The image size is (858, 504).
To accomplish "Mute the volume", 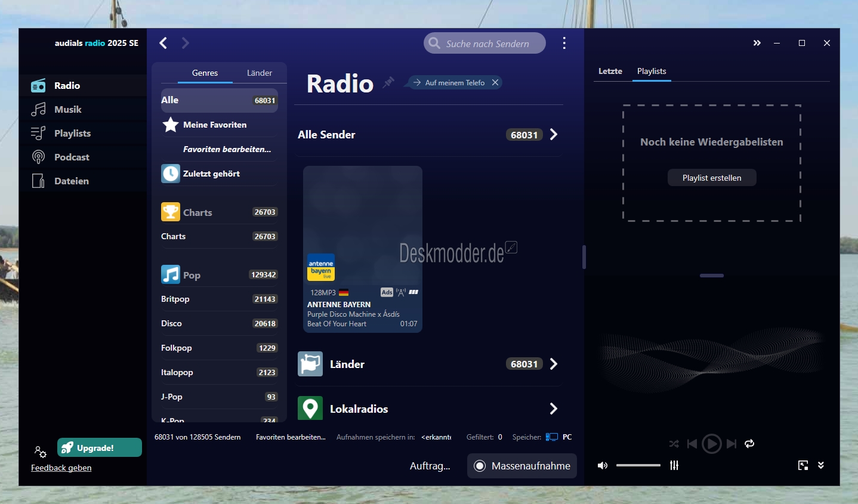I will (603, 465).
